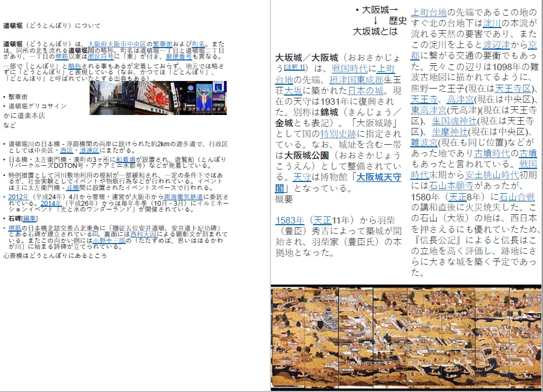Open the 街区符号 link
Screen dimensions: 543x392
[100, 57]
